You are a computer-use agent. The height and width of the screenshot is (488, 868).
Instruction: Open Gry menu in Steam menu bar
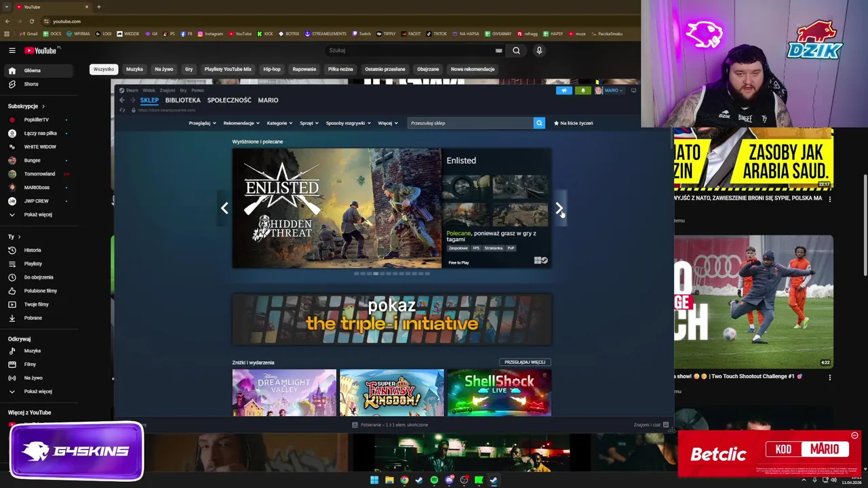click(x=183, y=90)
